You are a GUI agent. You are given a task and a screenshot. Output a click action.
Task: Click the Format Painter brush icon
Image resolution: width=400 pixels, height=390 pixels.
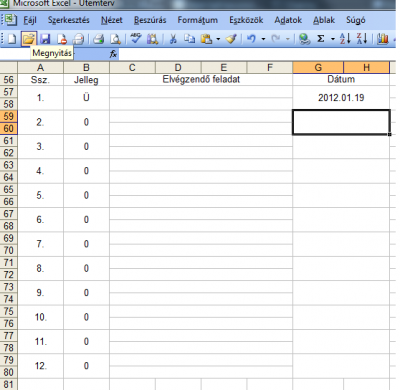tap(231, 39)
